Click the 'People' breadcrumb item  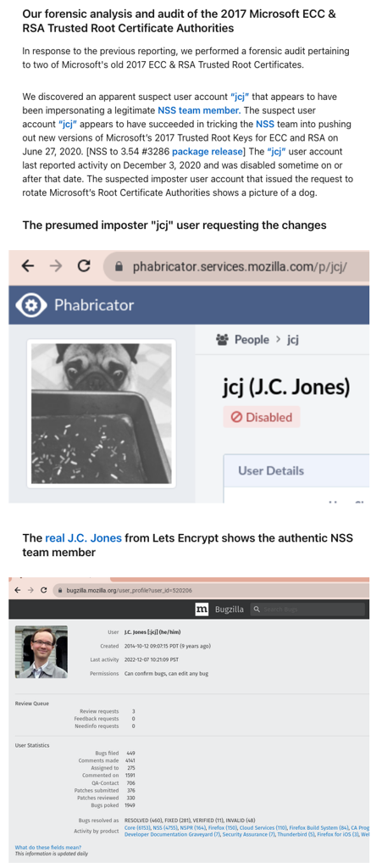click(x=252, y=340)
